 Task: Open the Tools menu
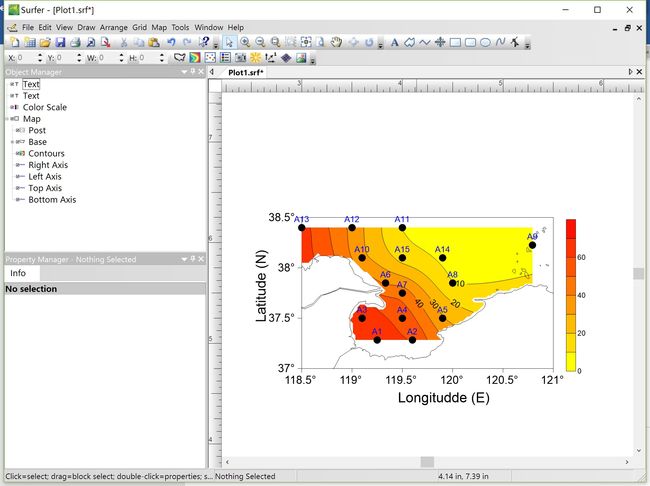[x=180, y=27]
